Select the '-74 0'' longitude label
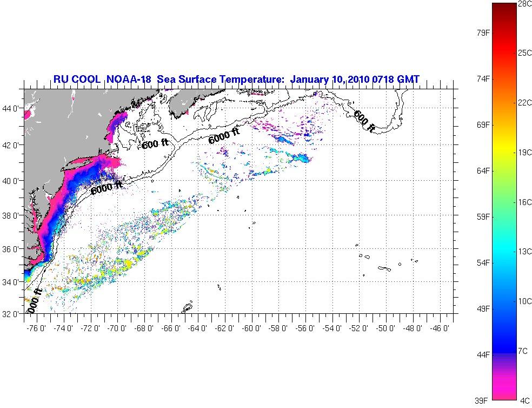Image resolution: width=532 pixels, height=408 pixels. [x=63, y=328]
